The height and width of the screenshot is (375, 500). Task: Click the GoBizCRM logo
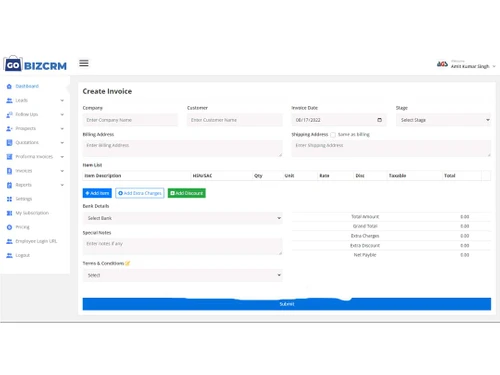point(35,64)
